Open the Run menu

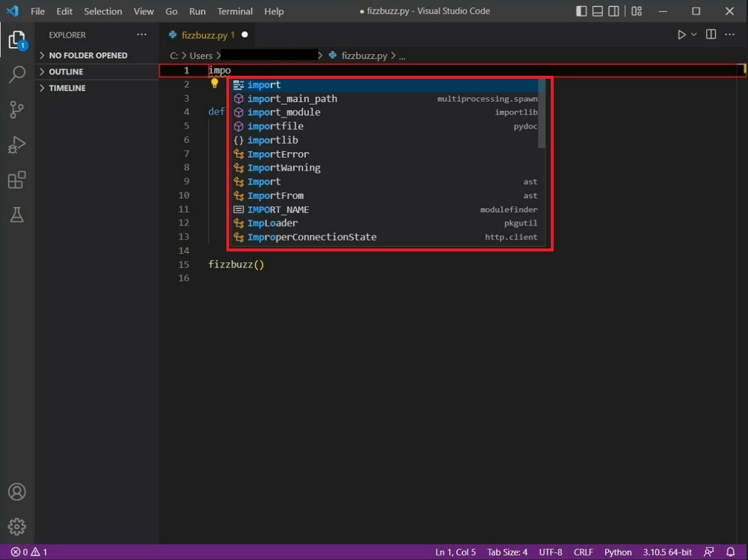click(x=197, y=11)
